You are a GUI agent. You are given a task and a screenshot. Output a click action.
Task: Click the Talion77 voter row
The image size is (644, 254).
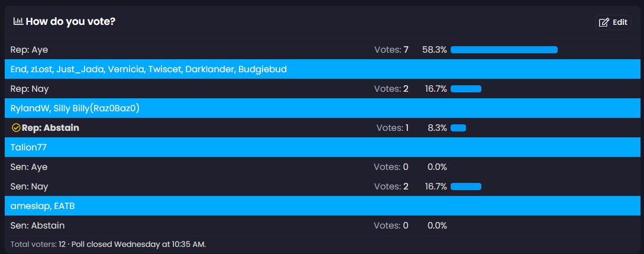pyautogui.click(x=28, y=147)
